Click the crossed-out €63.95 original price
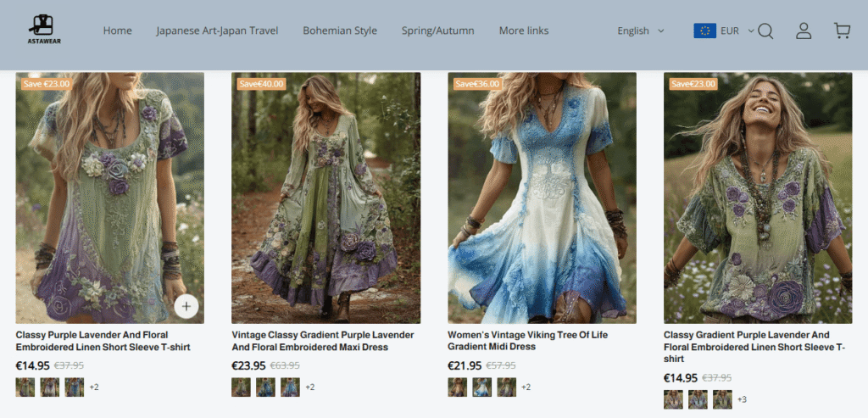868x418 pixels. pyautogui.click(x=285, y=365)
